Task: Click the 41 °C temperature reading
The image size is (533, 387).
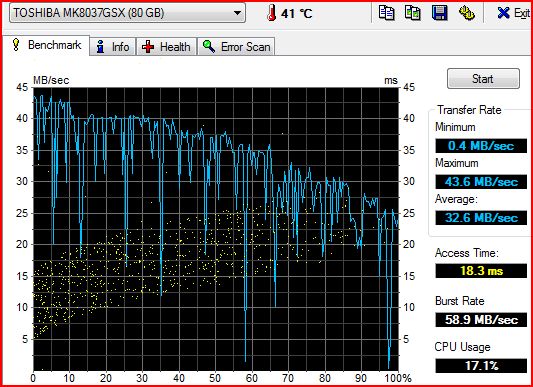Action: pos(296,14)
